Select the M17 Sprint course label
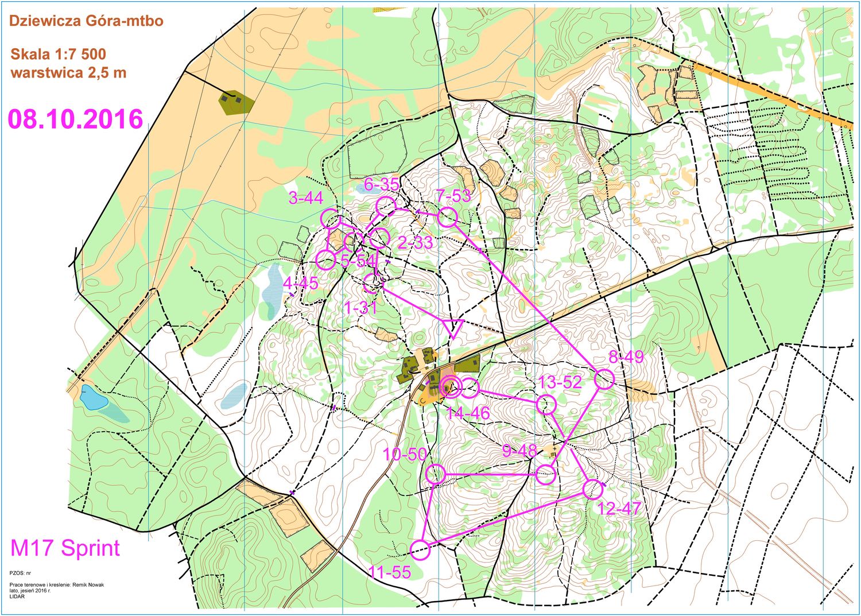This screenshot has height=616, width=861. 65,548
